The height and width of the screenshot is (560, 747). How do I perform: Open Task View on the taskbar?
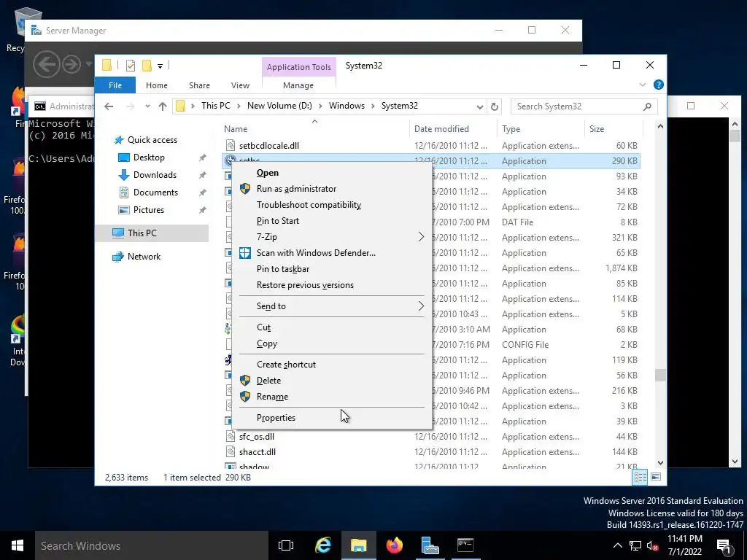pyautogui.click(x=286, y=545)
